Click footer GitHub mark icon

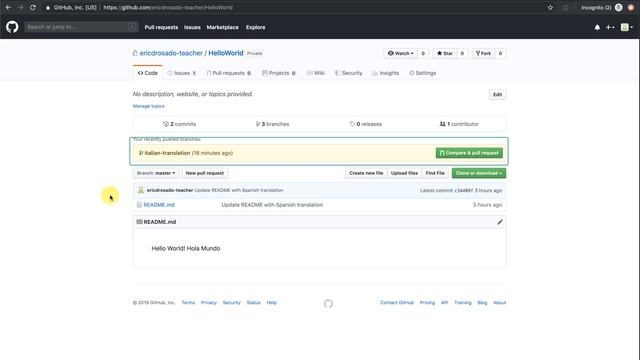tap(328, 304)
